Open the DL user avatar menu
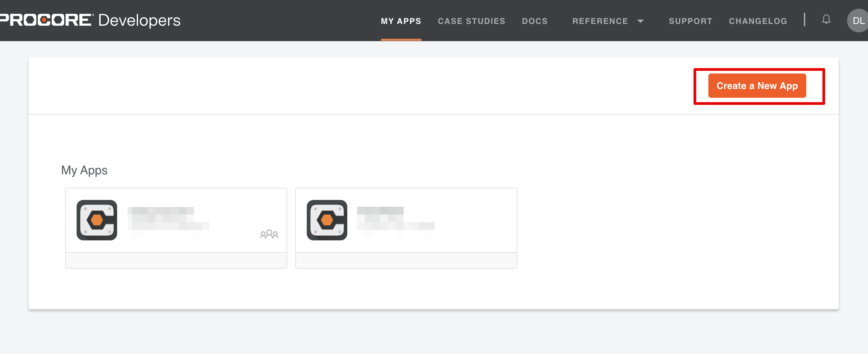The width and height of the screenshot is (868, 354). pyautogui.click(x=858, y=21)
